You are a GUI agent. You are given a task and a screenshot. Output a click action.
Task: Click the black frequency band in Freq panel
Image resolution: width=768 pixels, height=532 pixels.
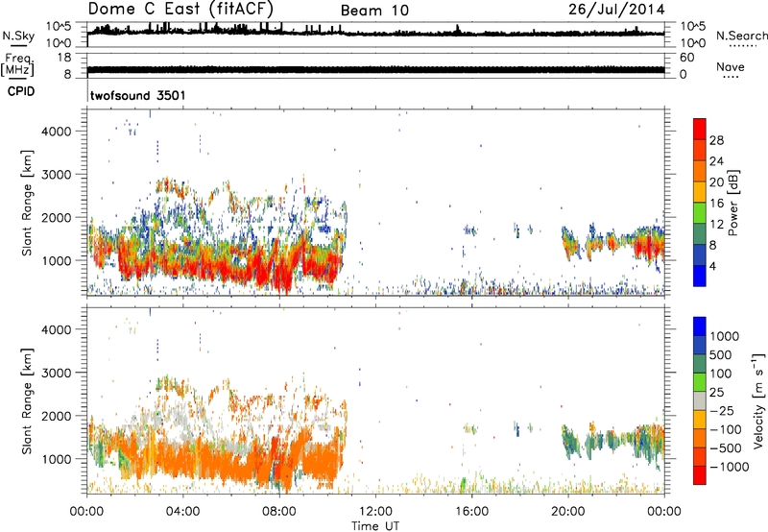tap(375, 69)
